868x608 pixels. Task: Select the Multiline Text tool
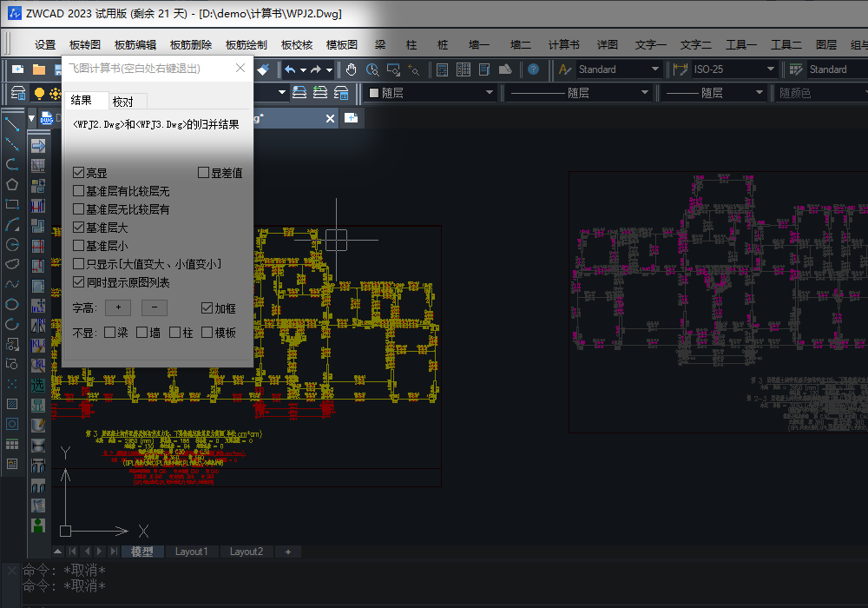point(11,464)
